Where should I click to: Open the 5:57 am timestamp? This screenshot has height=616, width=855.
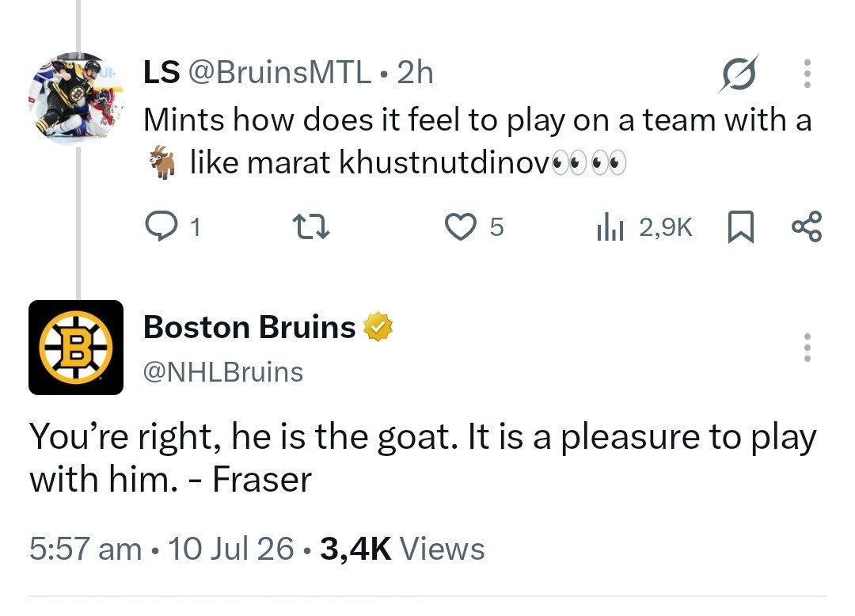[x=85, y=549]
